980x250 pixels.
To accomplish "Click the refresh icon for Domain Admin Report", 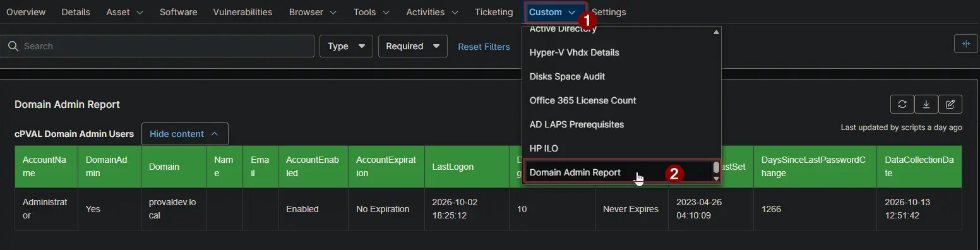I will pyautogui.click(x=902, y=104).
